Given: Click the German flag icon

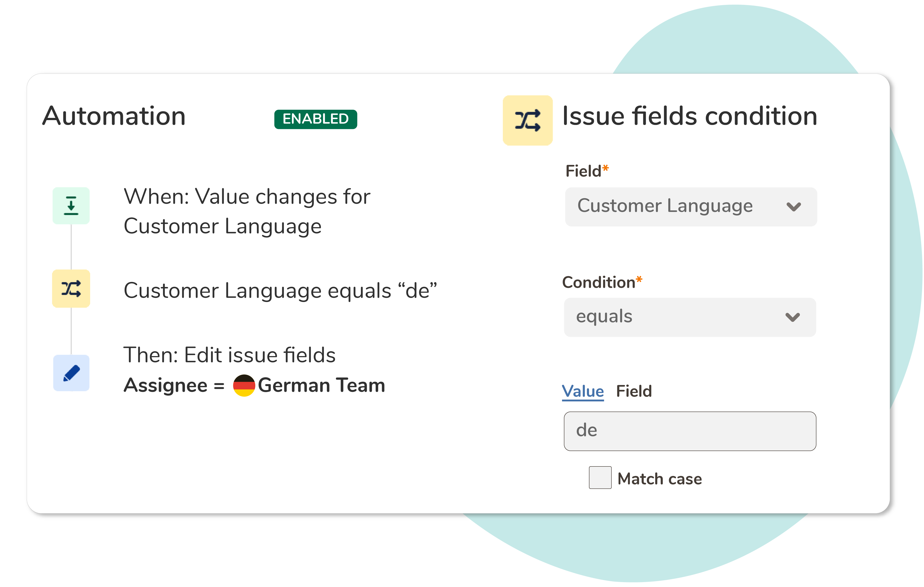Looking at the screenshot, I should (x=244, y=385).
